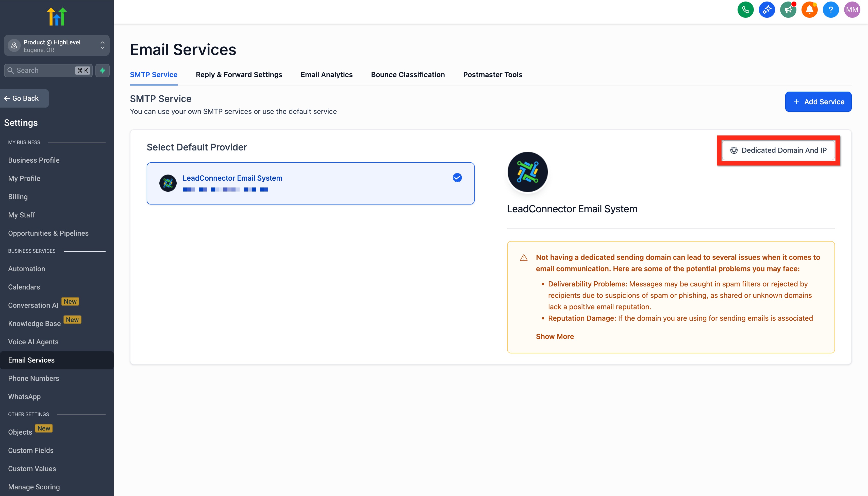The height and width of the screenshot is (496, 868).
Task: Open the megaphone announcements icon
Action: point(788,10)
